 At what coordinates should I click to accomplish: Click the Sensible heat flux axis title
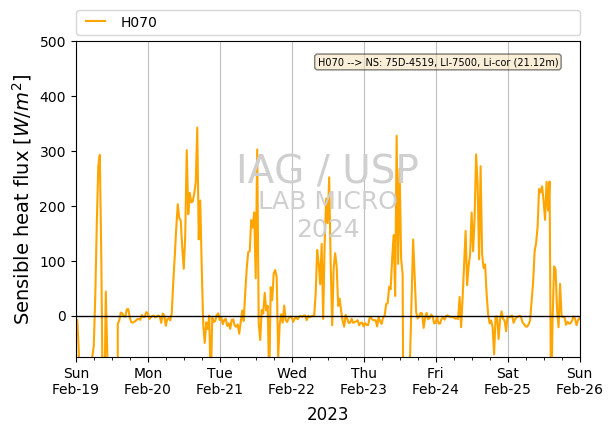click(22, 199)
